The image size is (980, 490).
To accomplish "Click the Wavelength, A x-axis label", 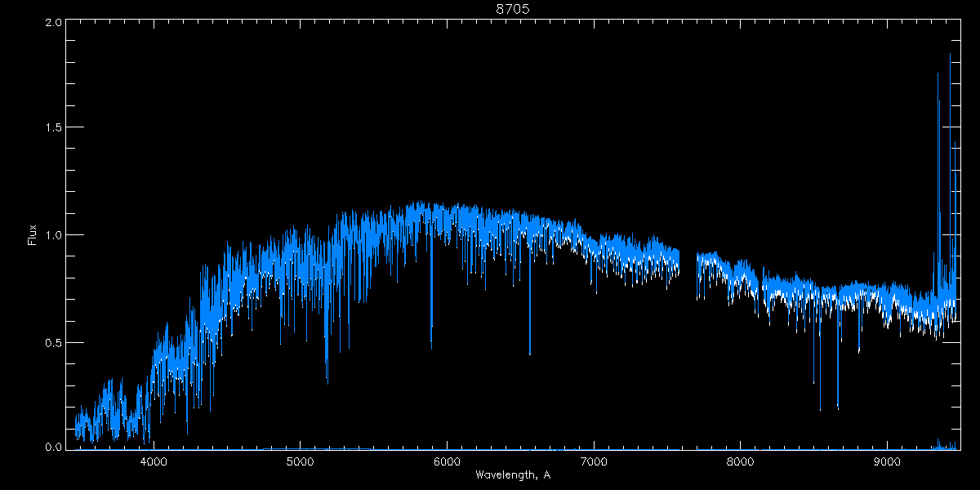I will coord(512,474).
